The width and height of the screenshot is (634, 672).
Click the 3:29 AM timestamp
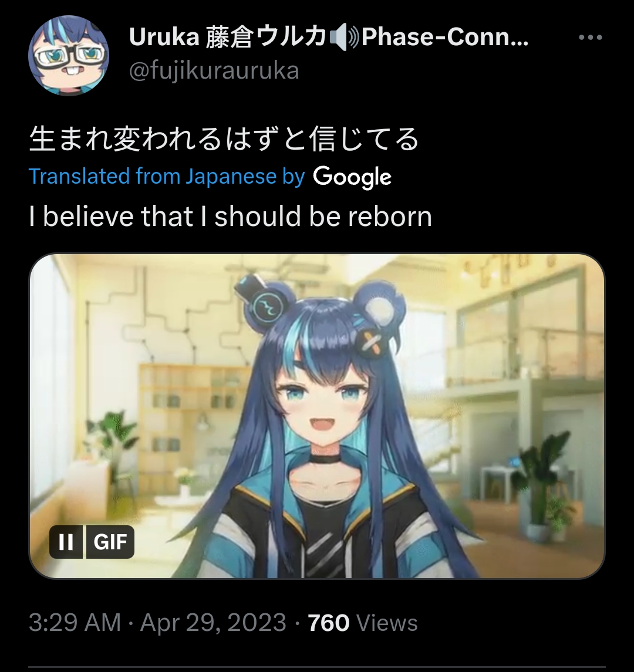pos(75,623)
